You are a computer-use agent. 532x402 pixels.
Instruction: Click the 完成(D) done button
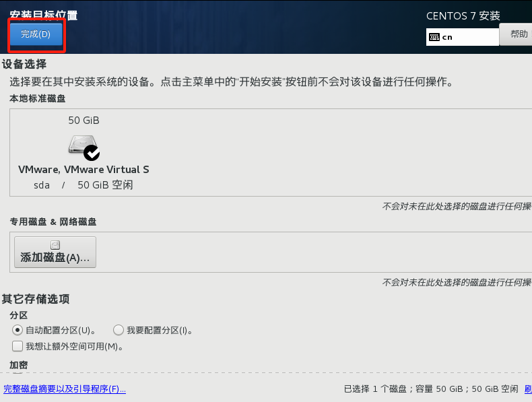coord(36,34)
